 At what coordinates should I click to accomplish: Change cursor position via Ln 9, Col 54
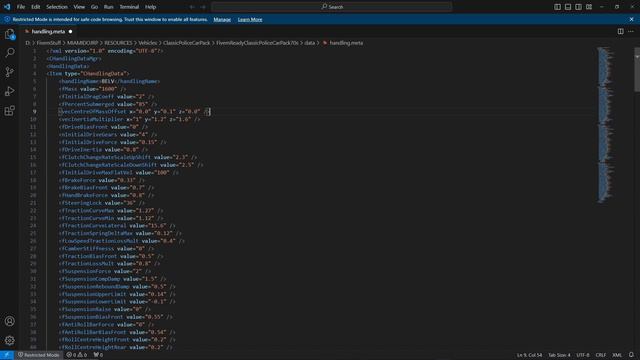coord(529,355)
